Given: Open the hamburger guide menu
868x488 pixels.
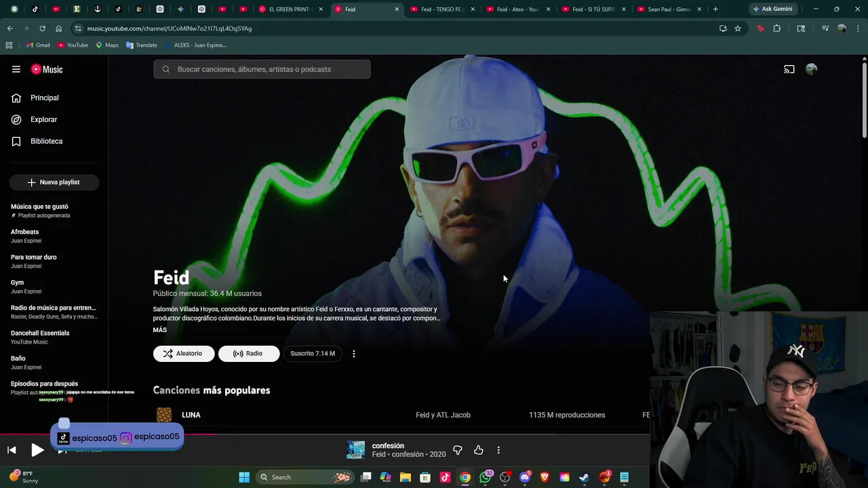Looking at the screenshot, I should (x=16, y=69).
